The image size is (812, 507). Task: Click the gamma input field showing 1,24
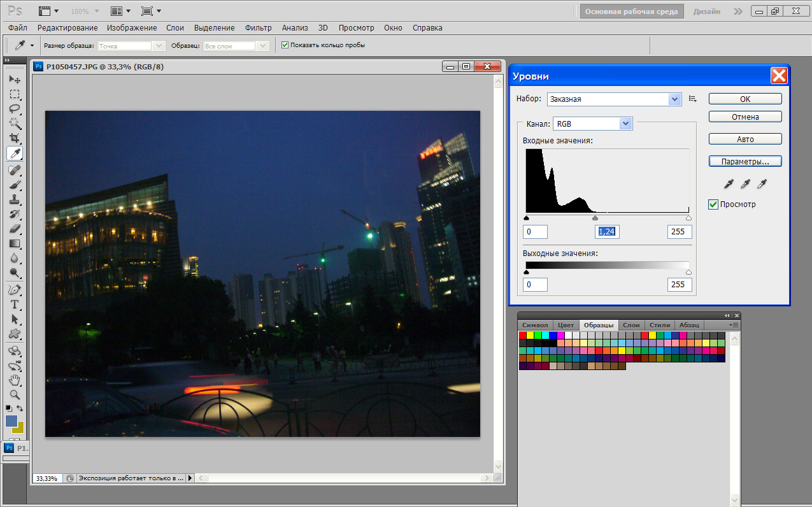tap(608, 232)
